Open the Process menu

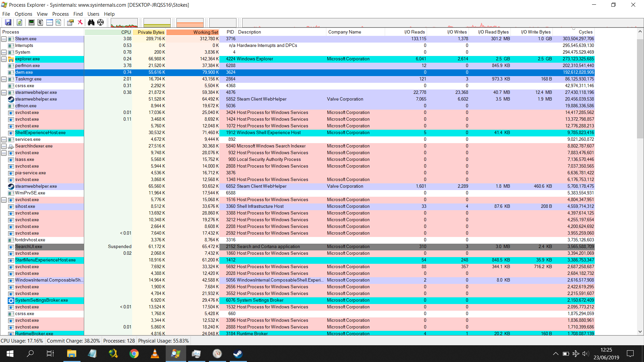coord(60,14)
